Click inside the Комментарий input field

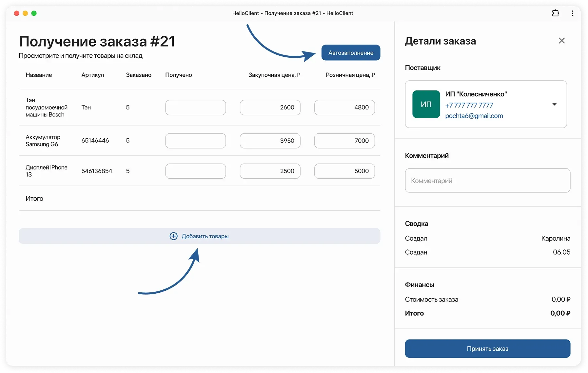click(x=487, y=180)
